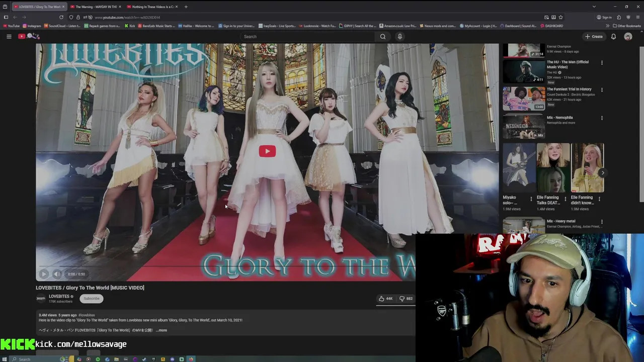Close the LOVEBITES browser tab

pyautogui.click(x=63, y=7)
